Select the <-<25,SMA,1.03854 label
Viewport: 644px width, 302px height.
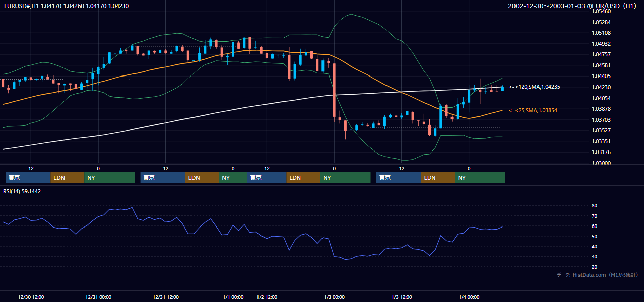(x=533, y=110)
